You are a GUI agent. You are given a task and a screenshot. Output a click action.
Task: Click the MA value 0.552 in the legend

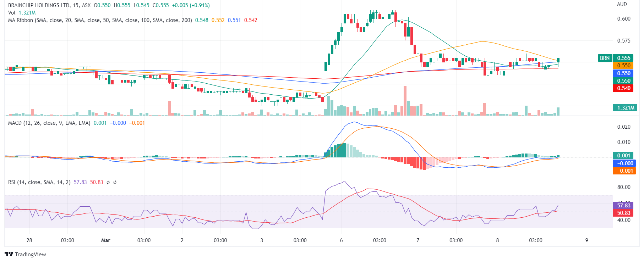[218, 20]
